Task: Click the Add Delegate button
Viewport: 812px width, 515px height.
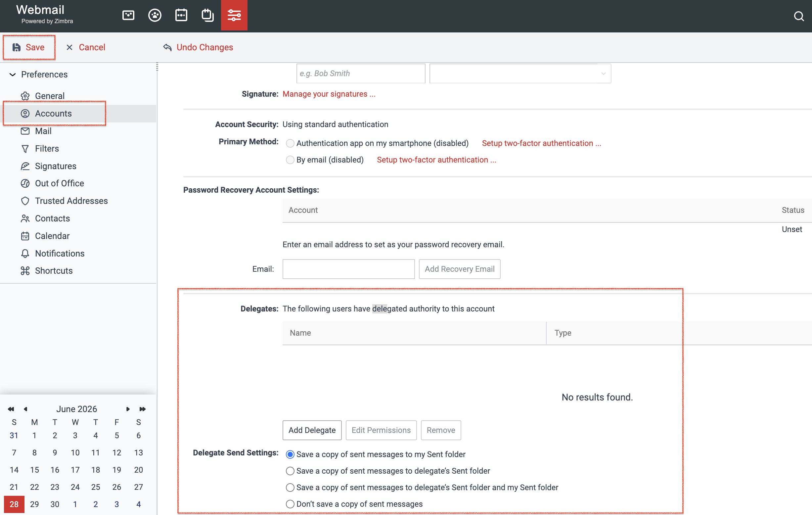Action: (x=312, y=430)
